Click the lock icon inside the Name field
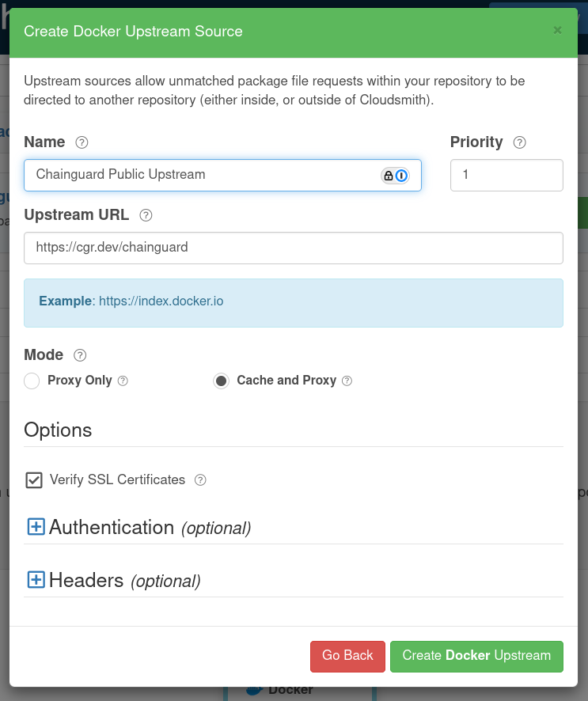 (389, 175)
